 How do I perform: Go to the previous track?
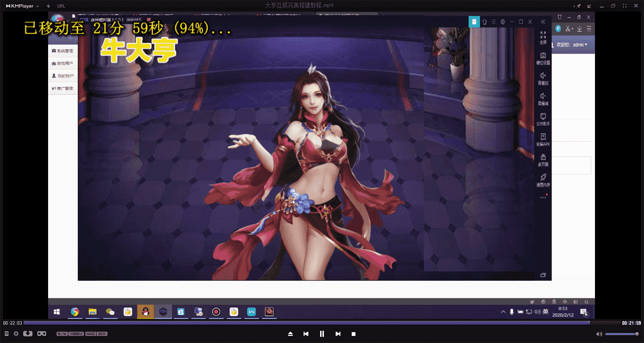(x=306, y=334)
